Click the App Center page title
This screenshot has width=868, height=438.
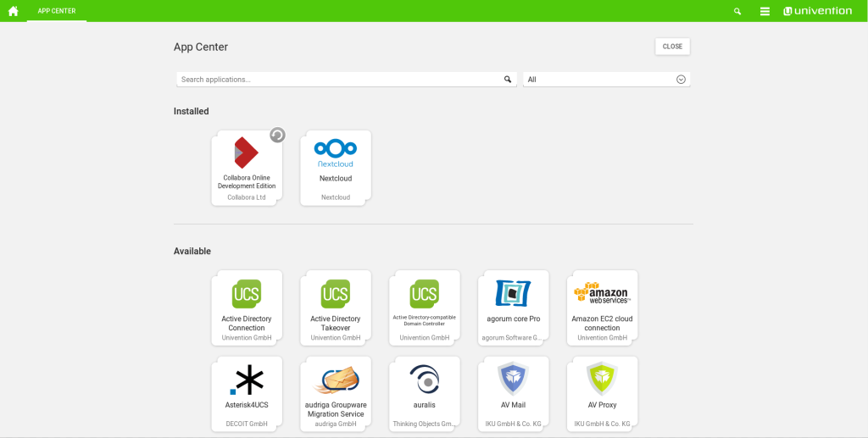pyautogui.click(x=201, y=47)
